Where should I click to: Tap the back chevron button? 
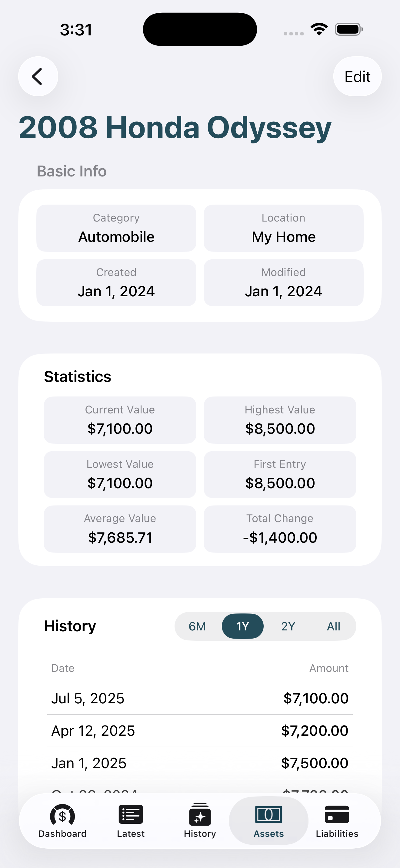38,77
